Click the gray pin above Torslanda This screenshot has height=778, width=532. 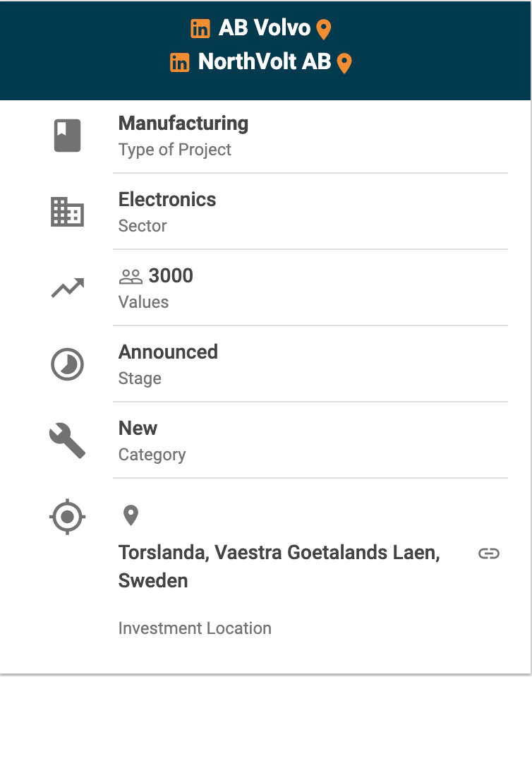pos(131,515)
